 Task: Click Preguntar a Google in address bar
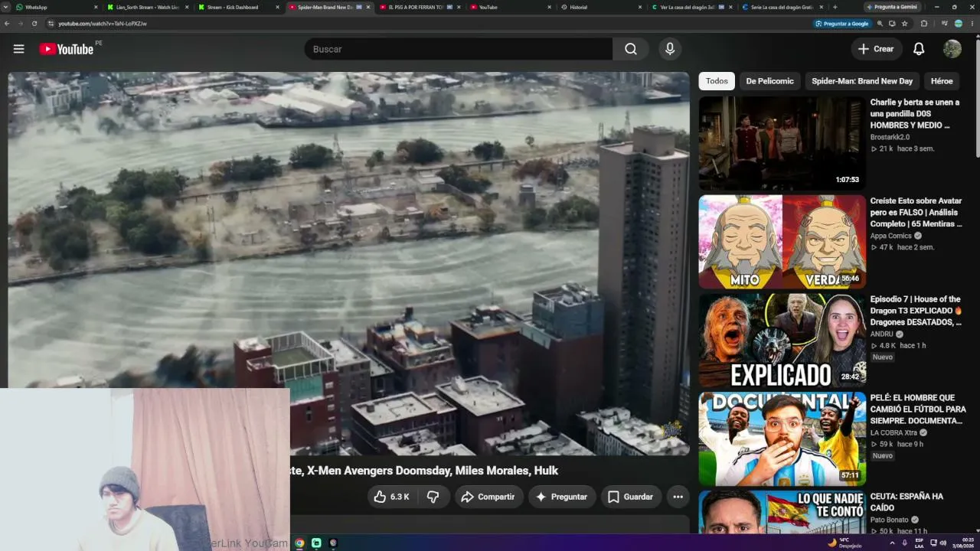click(841, 24)
